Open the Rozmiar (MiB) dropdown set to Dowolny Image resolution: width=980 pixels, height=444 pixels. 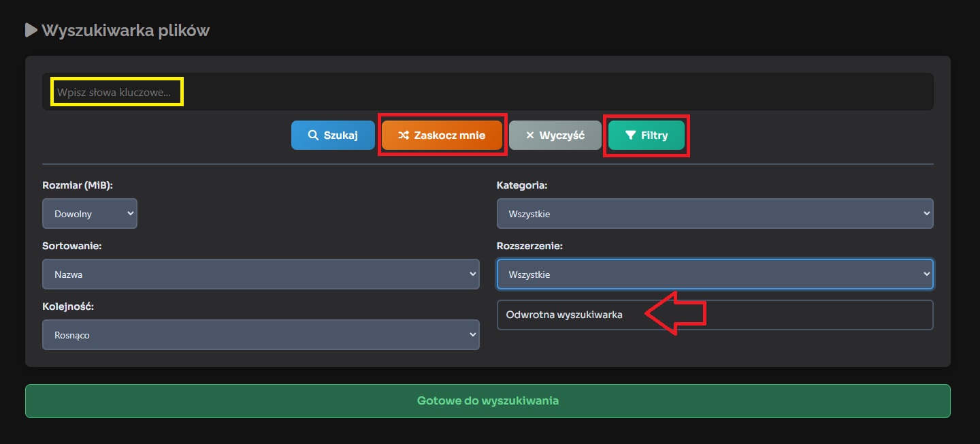tap(90, 214)
